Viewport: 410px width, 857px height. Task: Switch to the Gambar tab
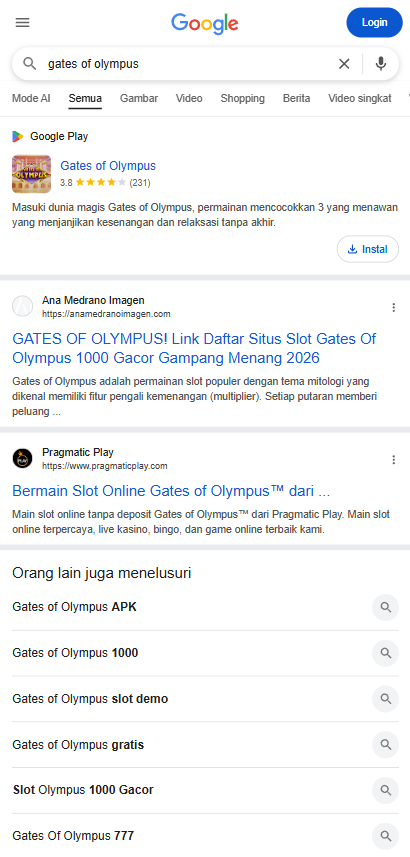[x=139, y=98]
